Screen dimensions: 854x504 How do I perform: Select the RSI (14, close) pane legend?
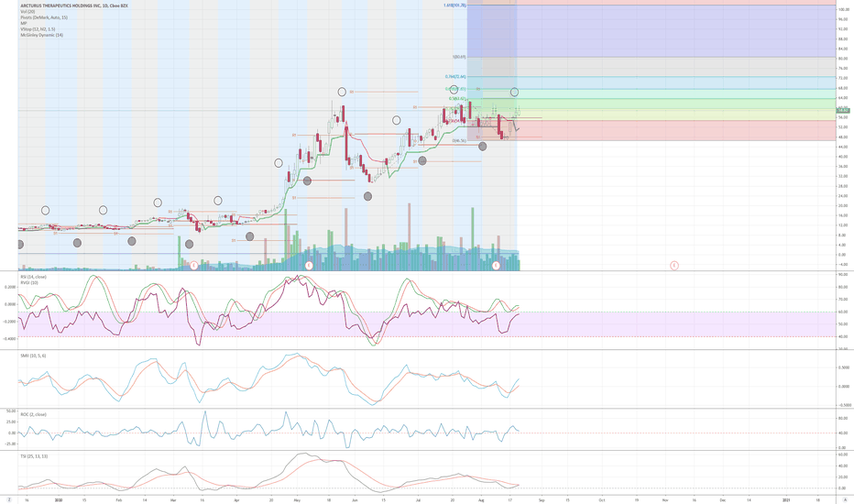point(33,277)
